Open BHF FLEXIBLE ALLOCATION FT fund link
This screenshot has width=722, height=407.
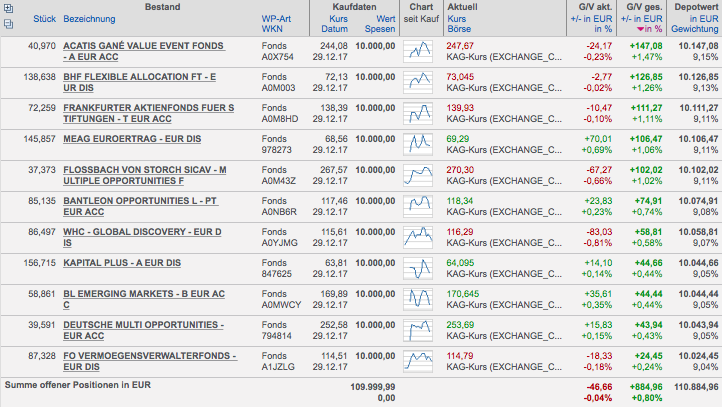[x=140, y=82]
